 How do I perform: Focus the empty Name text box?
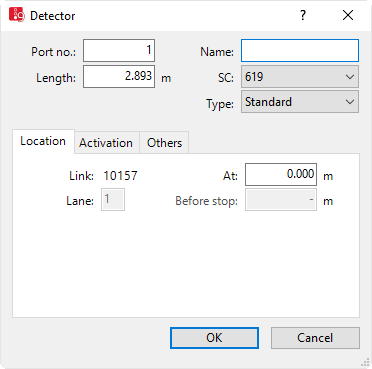(x=300, y=51)
